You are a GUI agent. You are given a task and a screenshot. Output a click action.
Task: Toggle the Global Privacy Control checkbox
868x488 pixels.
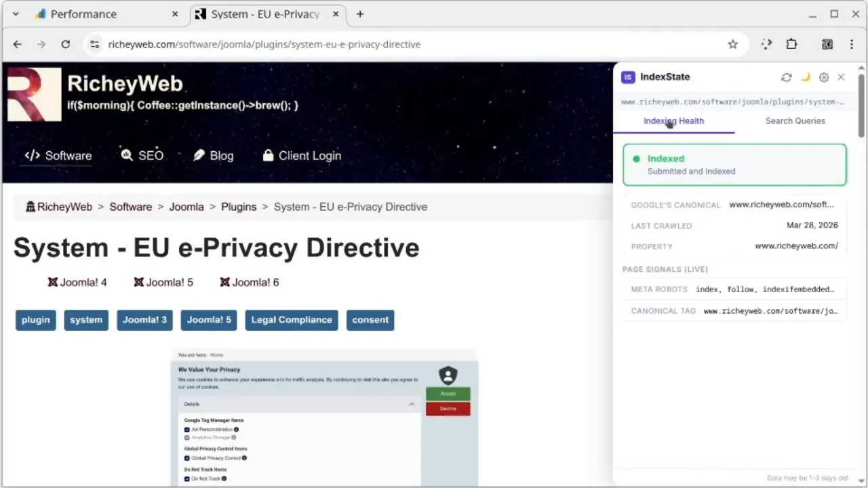click(186, 458)
